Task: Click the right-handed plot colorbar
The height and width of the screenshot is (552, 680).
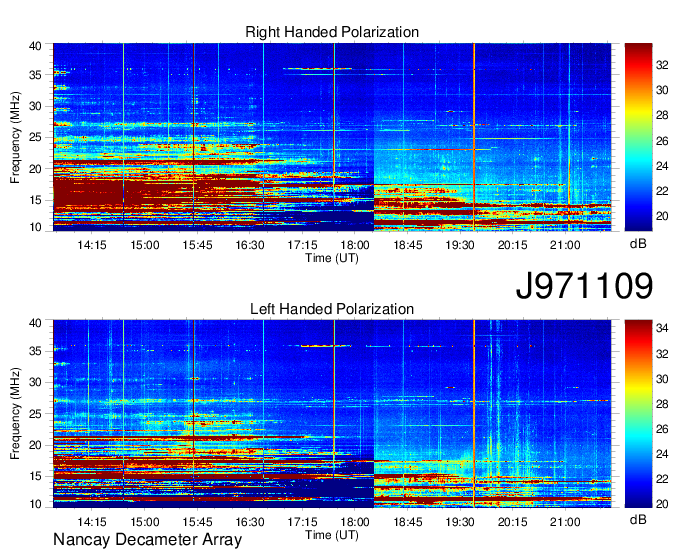Action: pos(638,137)
